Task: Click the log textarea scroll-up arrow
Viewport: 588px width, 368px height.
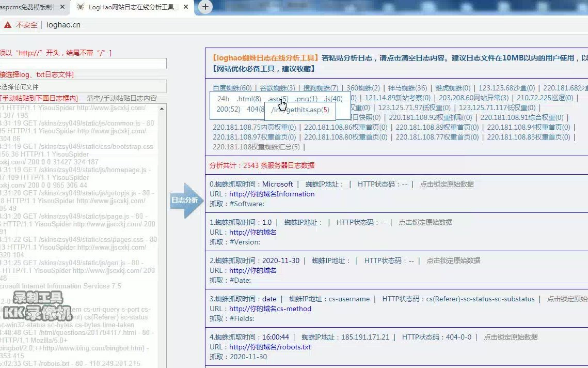Action: (x=162, y=109)
